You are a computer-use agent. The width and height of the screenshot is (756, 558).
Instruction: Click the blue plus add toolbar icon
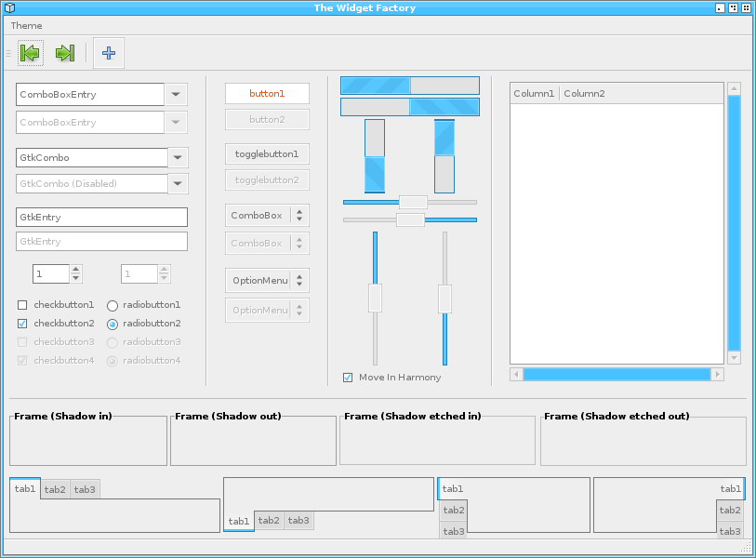click(x=109, y=53)
